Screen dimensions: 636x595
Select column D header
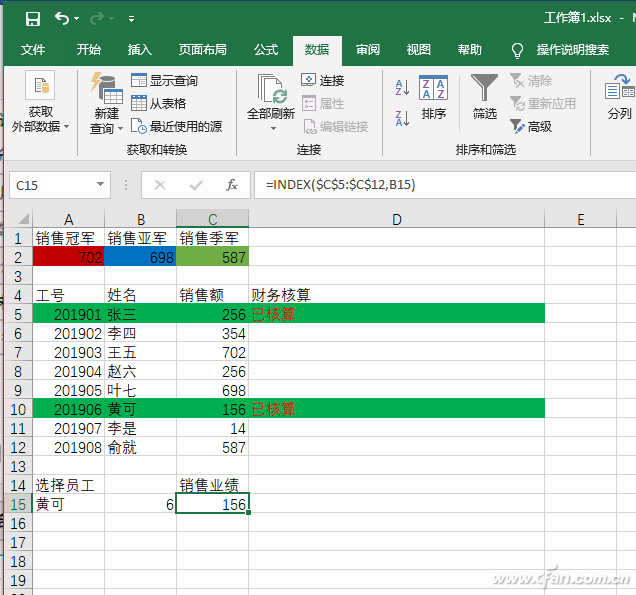pyautogui.click(x=397, y=219)
